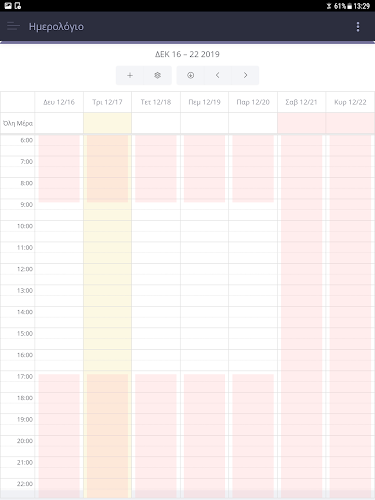Click all-day cell for Παρ 12/20
The image size is (375, 500).
[253, 123]
